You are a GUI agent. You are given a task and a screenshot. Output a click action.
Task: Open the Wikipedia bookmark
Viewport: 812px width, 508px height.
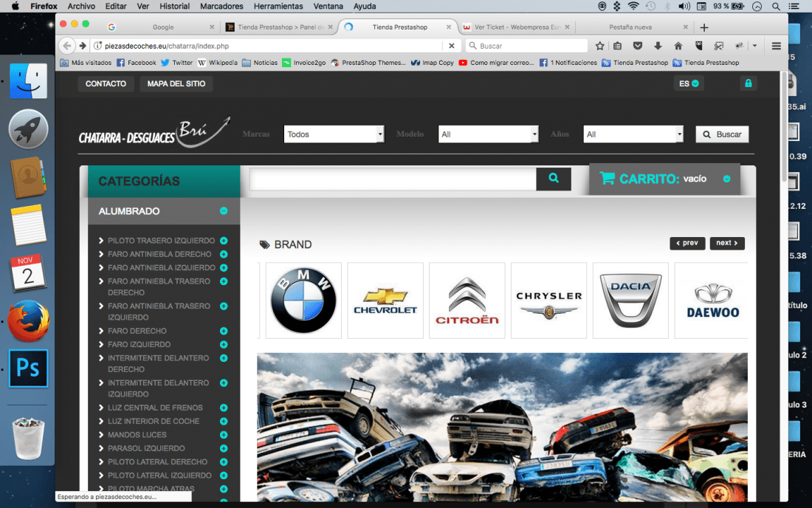tap(218, 63)
